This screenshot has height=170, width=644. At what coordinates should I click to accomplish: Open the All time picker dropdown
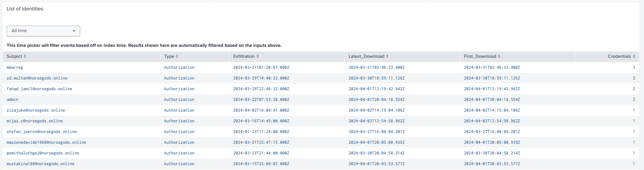pos(43,31)
